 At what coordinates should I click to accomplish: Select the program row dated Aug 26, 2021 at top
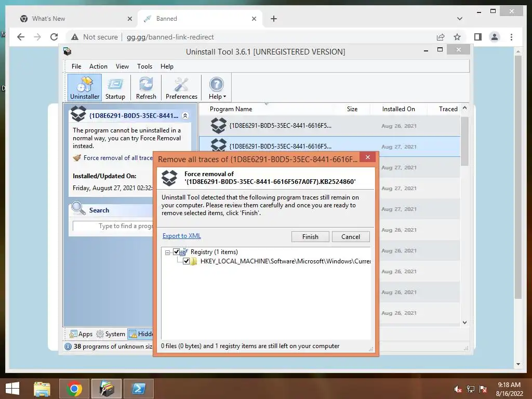[x=329, y=126]
